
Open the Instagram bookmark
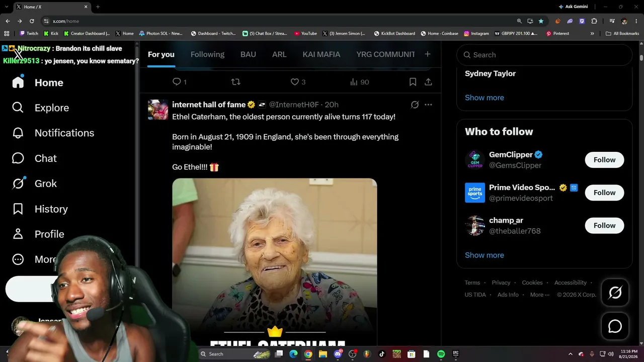click(x=476, y=34)
